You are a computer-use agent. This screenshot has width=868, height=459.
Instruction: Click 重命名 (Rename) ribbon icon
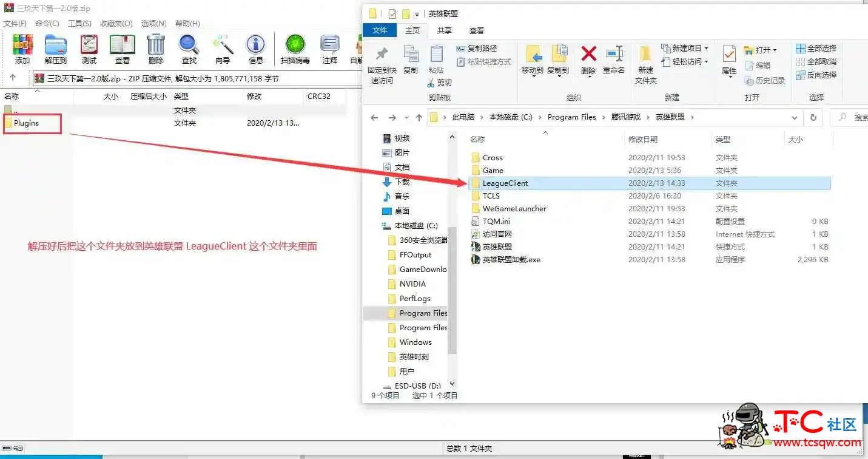(x=614, y=59)
